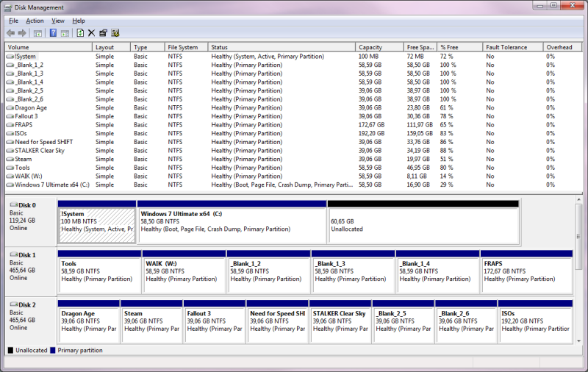Open the File menu

click(x=13, y=21)
